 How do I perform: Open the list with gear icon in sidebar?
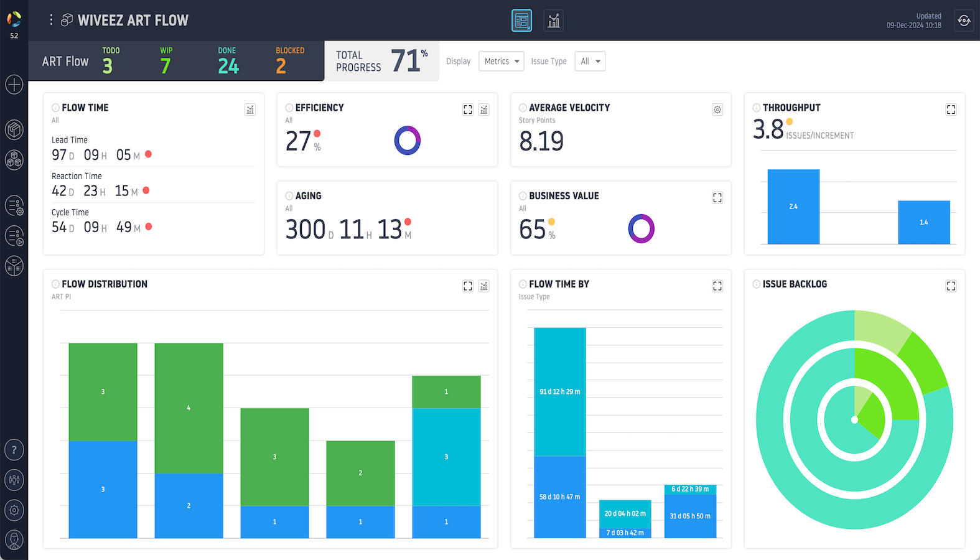point(14,205)
